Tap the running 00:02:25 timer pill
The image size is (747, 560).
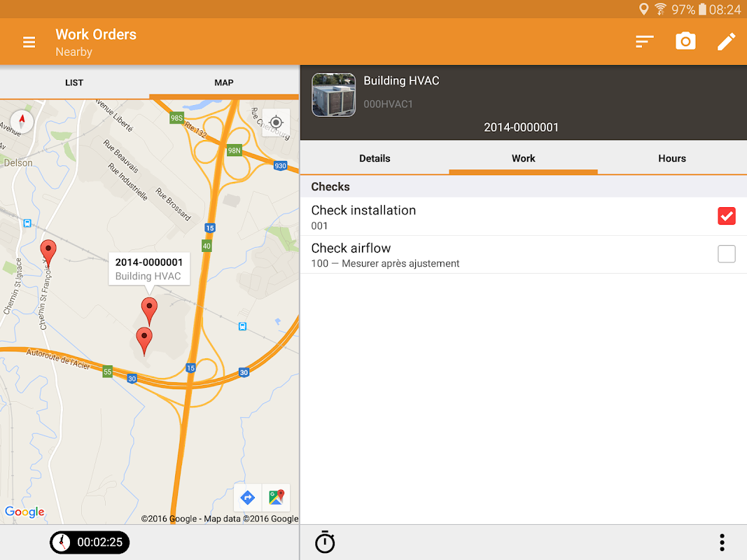pyautogui.click(x=90, y=542)
